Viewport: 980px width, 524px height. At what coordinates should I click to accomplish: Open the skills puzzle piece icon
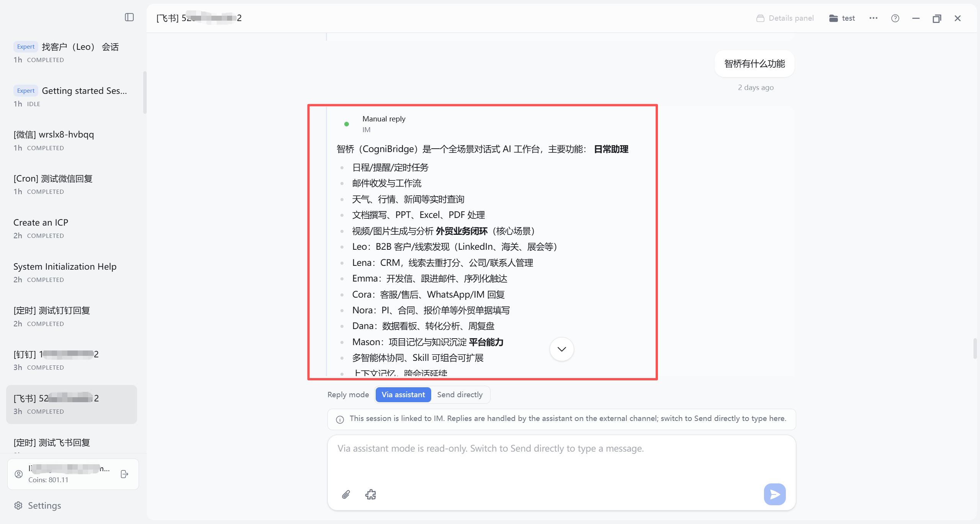370,495
